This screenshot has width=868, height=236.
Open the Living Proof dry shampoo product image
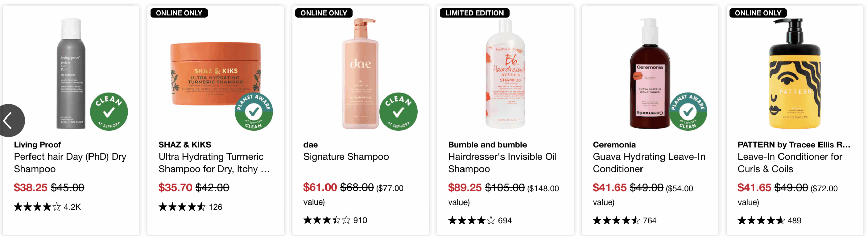[x=71, y=74]
